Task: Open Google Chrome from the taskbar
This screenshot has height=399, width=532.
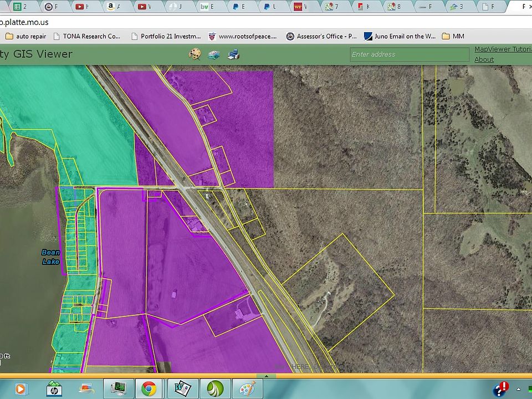Action: point(149,388)
